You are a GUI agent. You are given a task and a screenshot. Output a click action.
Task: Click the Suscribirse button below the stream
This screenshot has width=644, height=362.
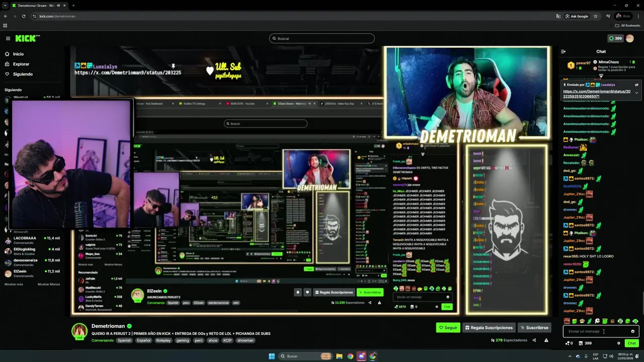534,327
